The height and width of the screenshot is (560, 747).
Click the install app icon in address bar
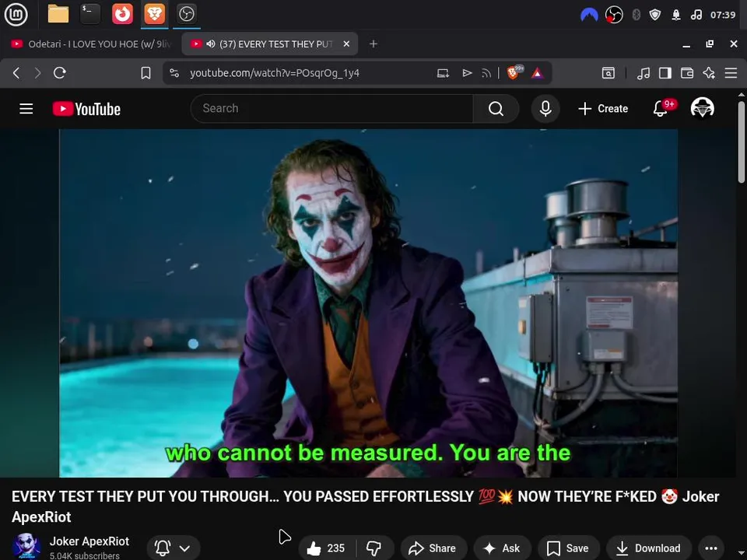(x=443, y=73)
